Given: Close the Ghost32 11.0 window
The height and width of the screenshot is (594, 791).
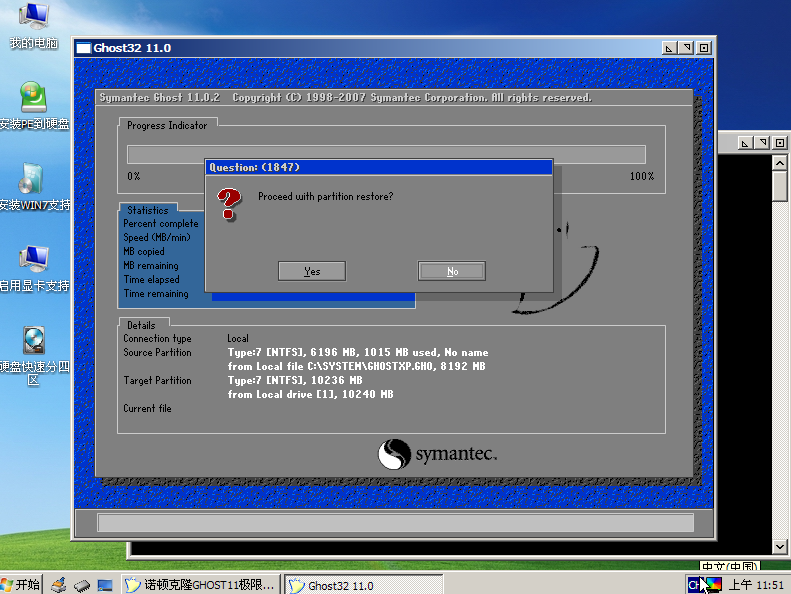Looking at the screenshot, I should [x=704, y=48].
